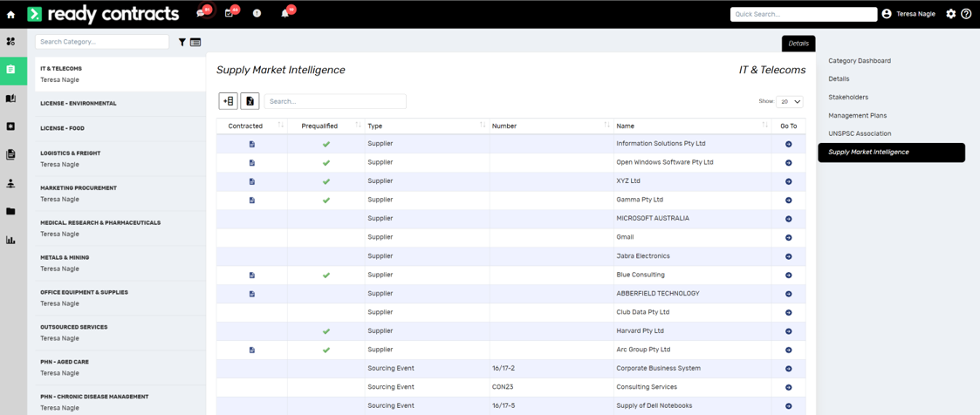Select Supply Market Intelligence menu item
This screenshot has width=980, height=415.
click(891, 153)
